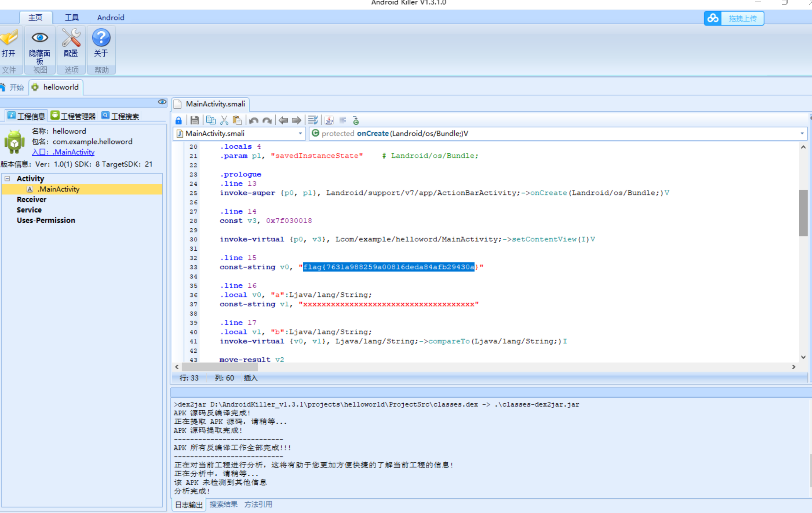Click the blue lock icon in editor toolbar

(178, 120)
